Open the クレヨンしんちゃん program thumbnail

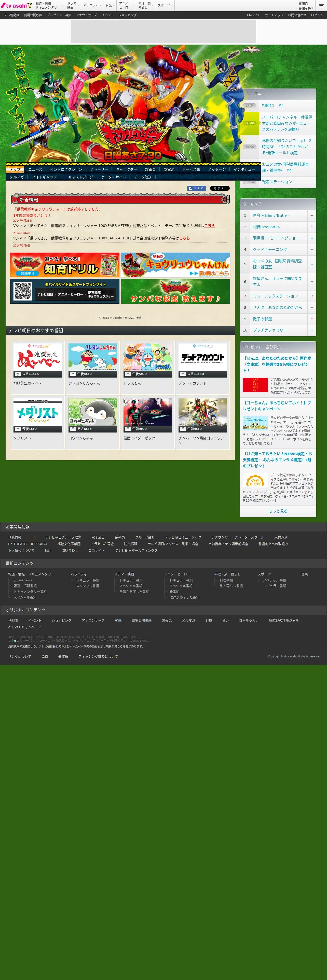[92, 360]
